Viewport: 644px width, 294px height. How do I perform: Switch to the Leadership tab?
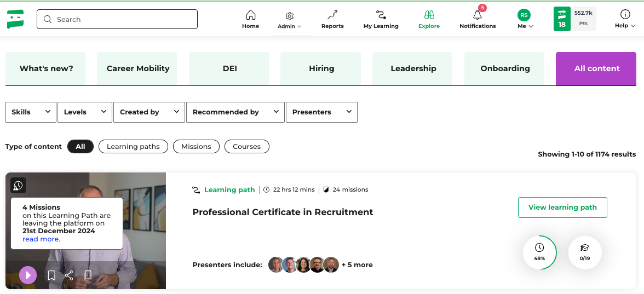413,69
